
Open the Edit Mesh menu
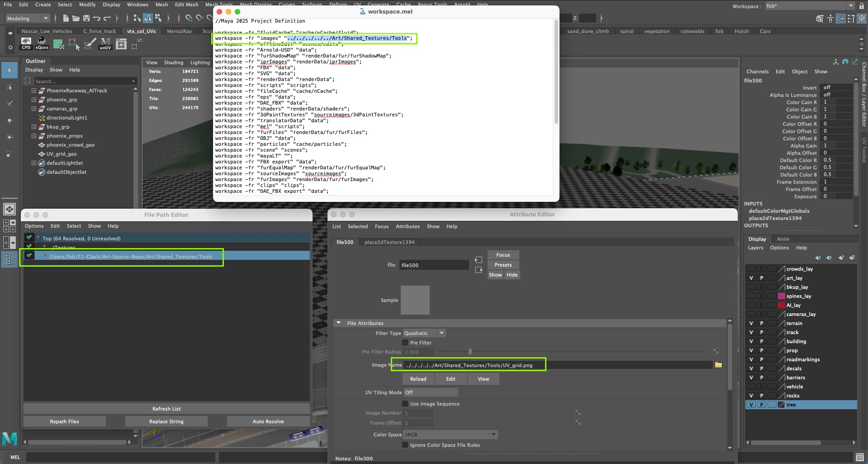click(x=186, y=5)
